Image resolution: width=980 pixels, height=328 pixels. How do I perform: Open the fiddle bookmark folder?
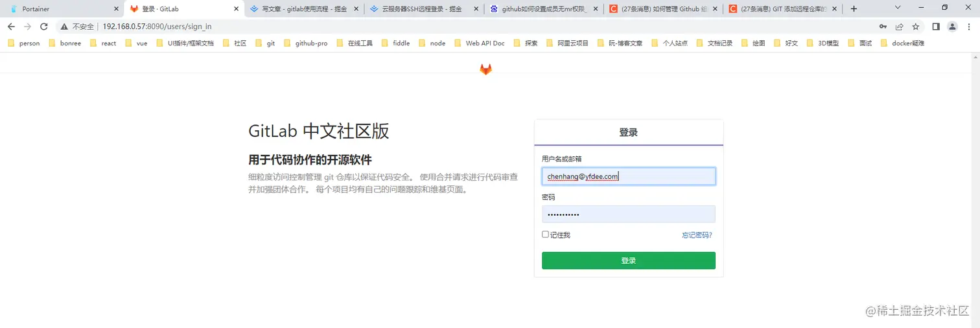point(396,43)
